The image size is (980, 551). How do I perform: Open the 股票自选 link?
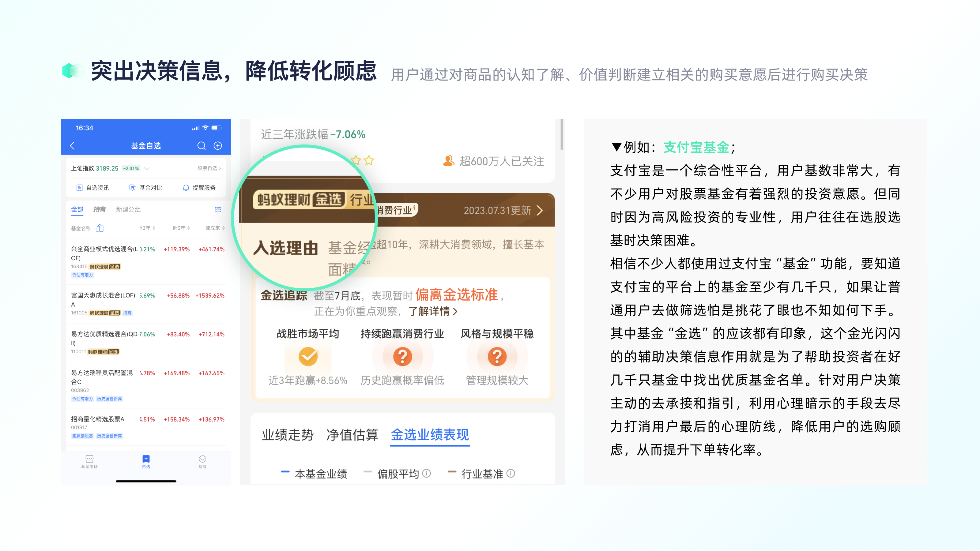209,168
